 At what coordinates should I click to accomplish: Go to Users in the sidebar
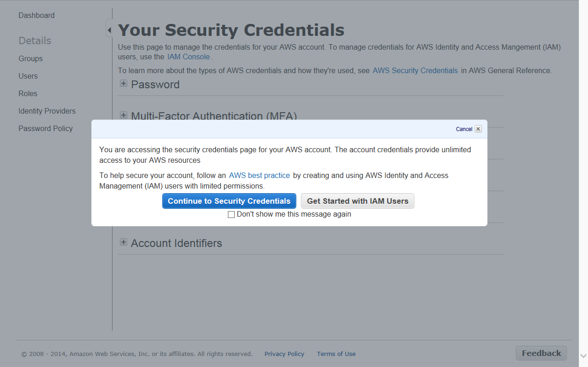click(x=28, y=76)
